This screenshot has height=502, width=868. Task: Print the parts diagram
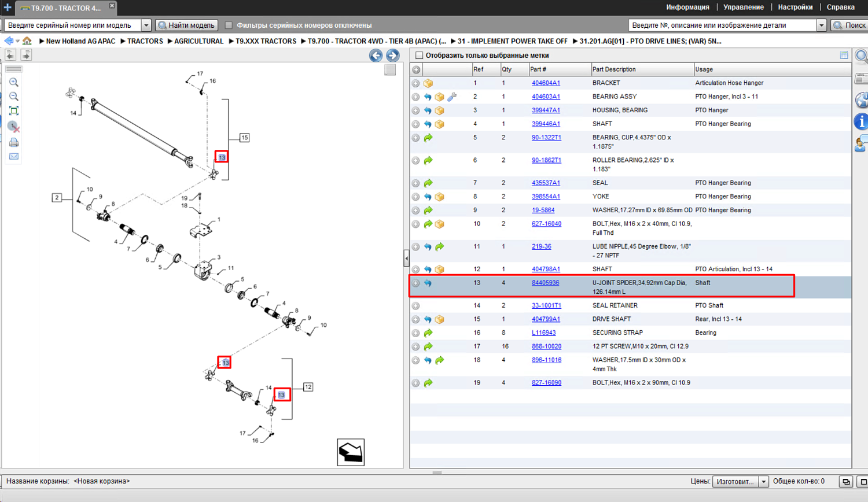[x=14, y=142]
